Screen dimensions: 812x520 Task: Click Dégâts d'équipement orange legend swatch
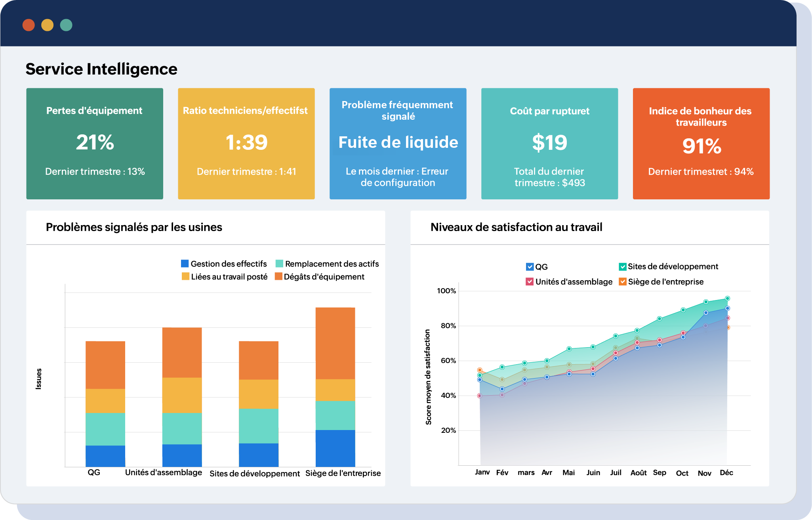[278, 277]
